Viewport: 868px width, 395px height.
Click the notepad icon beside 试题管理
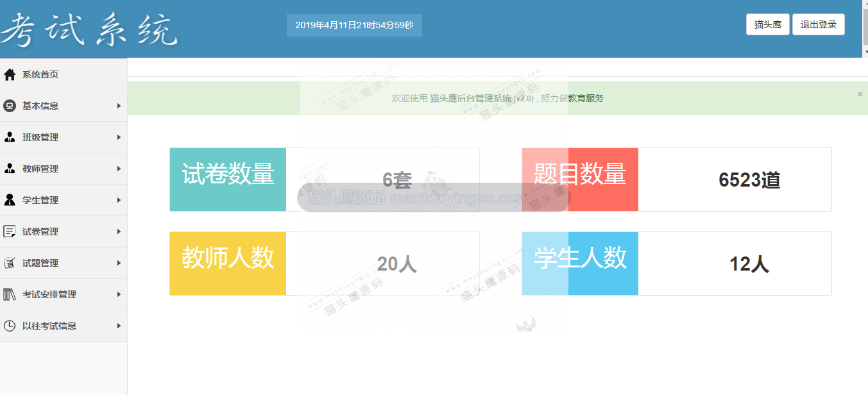[10, 263]
